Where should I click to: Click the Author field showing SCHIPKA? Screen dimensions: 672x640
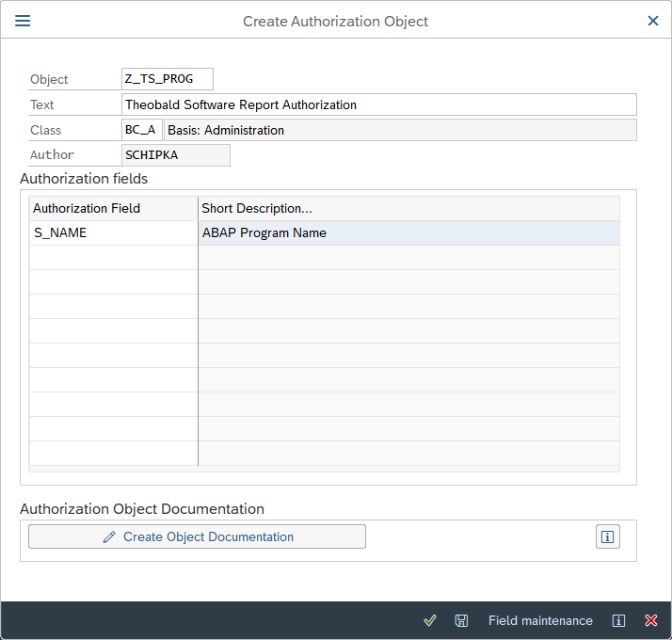176,155
